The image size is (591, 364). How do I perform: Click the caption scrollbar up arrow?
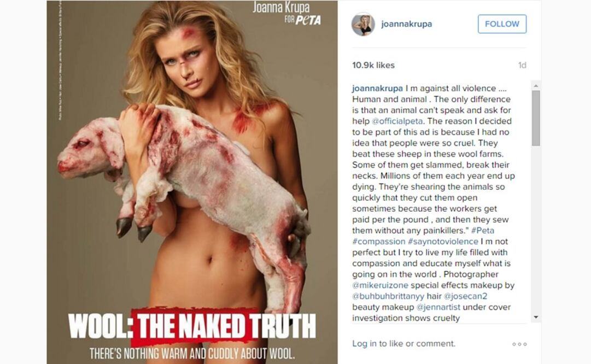[536, 86]
